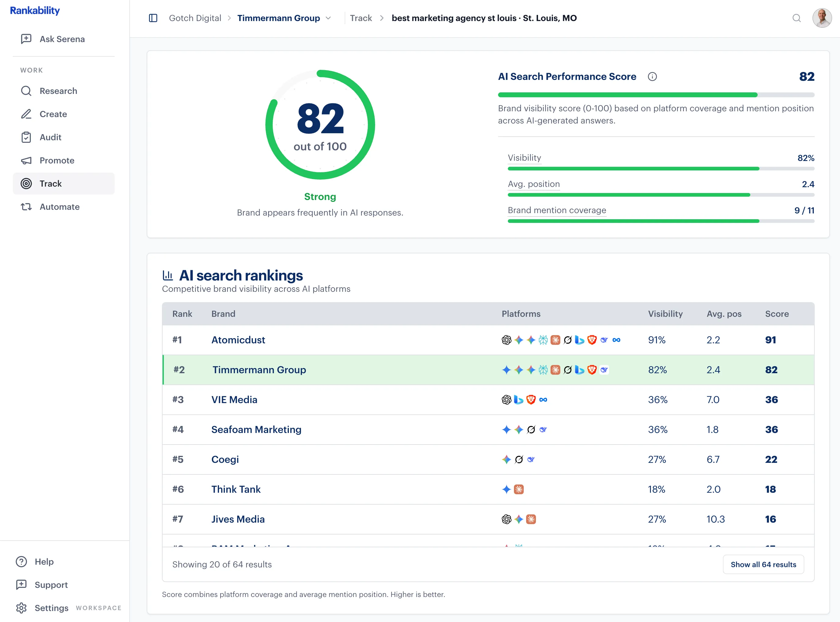The height and width of the screenshot is (622, 840).
Task: Open the Audit section
Action: click(64, 137)
